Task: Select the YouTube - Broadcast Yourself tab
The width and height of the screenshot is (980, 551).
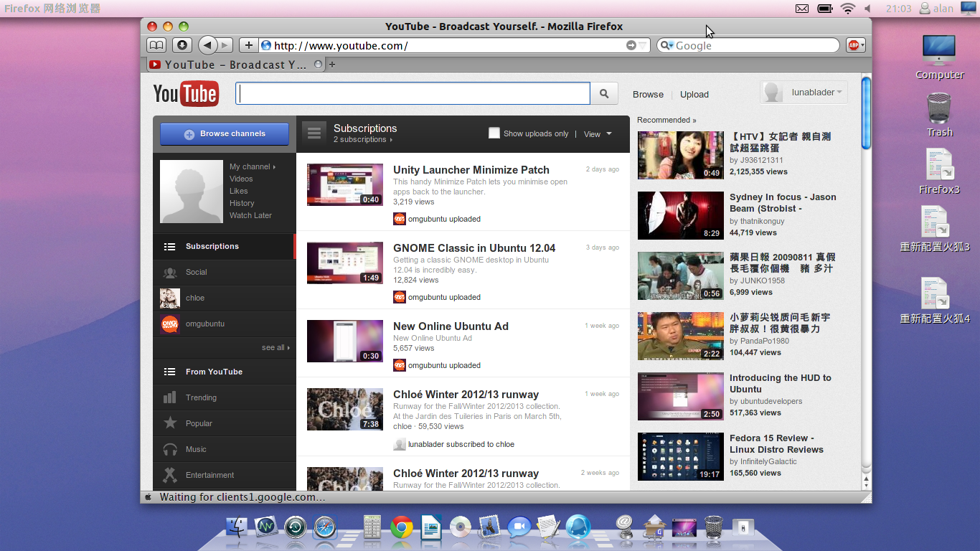Action: pos(237,65)
